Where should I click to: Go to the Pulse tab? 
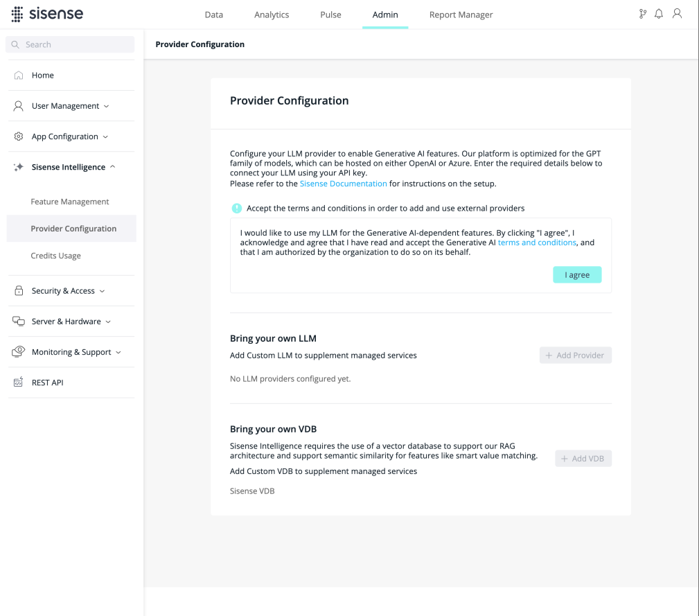(330, 15)
